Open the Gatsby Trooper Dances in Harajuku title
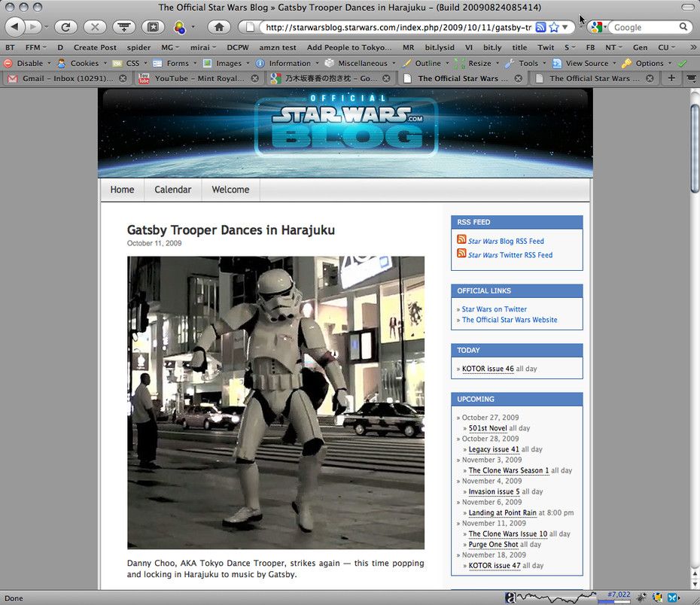Image resolution: width=700 pixels, height=605 pixels. (231, 230)
